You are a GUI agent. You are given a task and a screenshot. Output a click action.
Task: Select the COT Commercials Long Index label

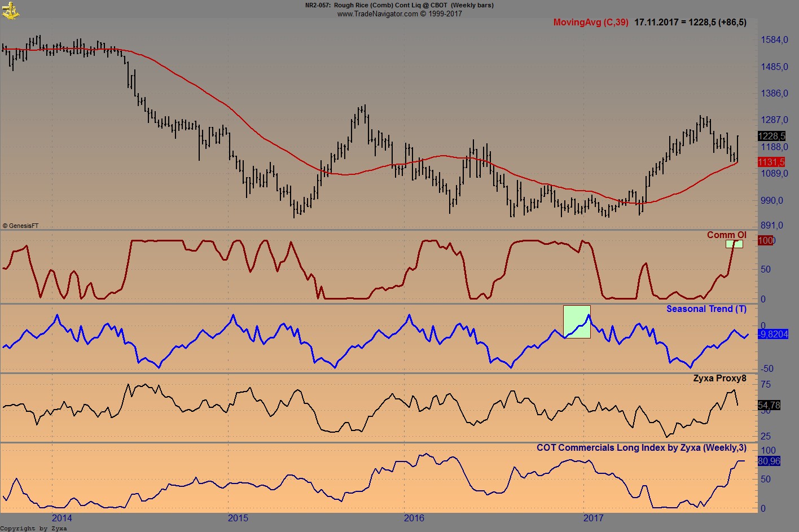tap(642, 448)
